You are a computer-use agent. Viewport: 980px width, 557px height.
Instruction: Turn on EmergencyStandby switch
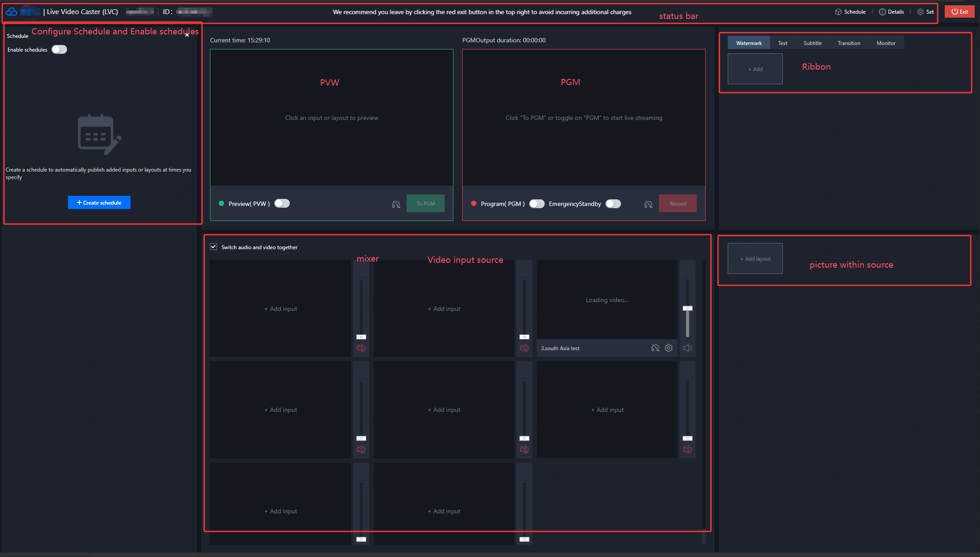[x=613, y=204]
